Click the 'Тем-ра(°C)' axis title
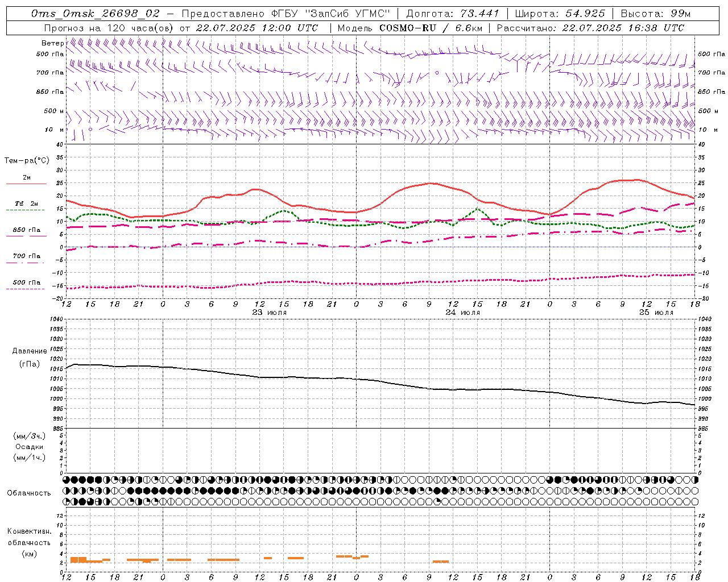Screen dimensions: 728x582 [x=27, y=161]
